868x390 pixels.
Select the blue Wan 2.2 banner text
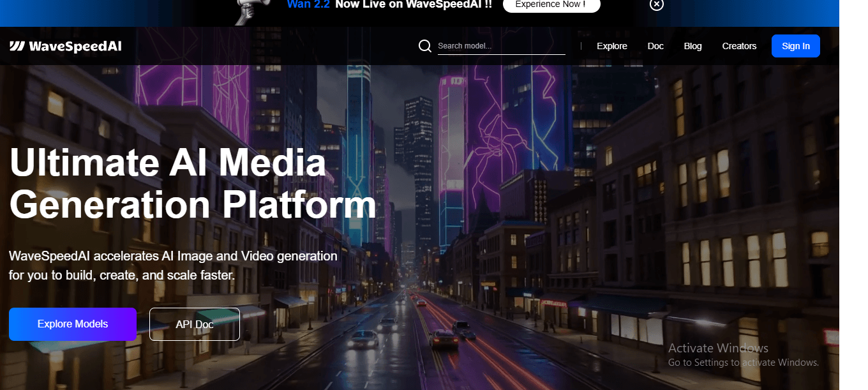click(308, 4)
